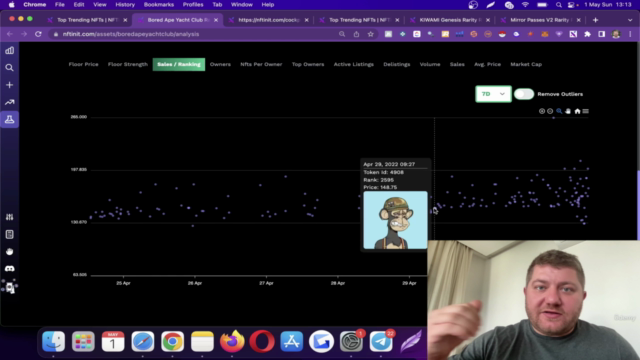The width and height of the screenshot is (640, 360).
Task: Switch to the Floor Price tab
Action: pos(83,64)
